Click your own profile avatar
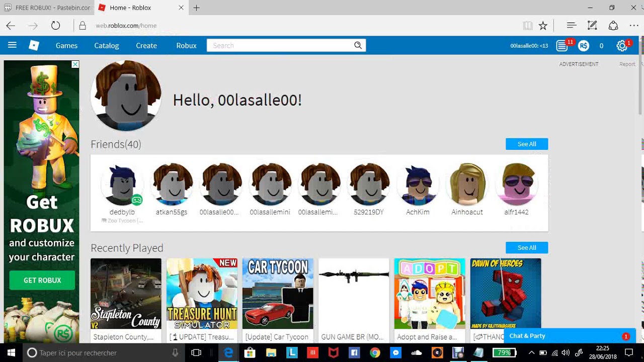The image size is (644, 362). 126,96
